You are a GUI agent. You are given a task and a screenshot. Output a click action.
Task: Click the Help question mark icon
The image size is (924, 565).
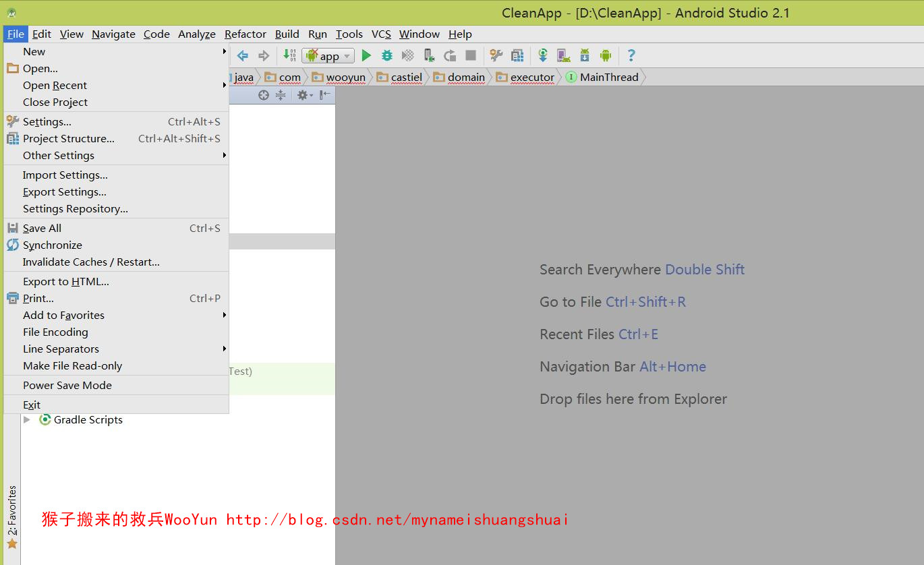(631, 56)
